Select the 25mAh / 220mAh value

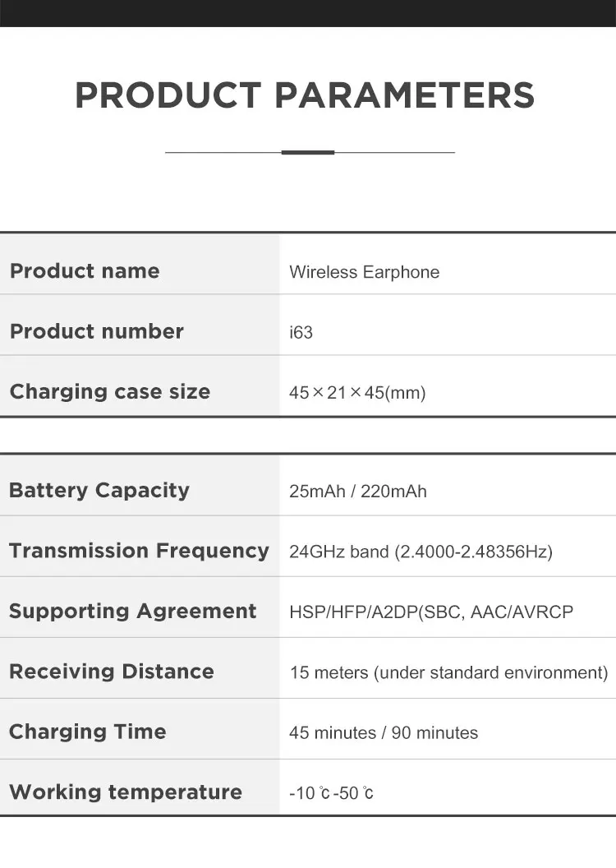pos(357,492)
